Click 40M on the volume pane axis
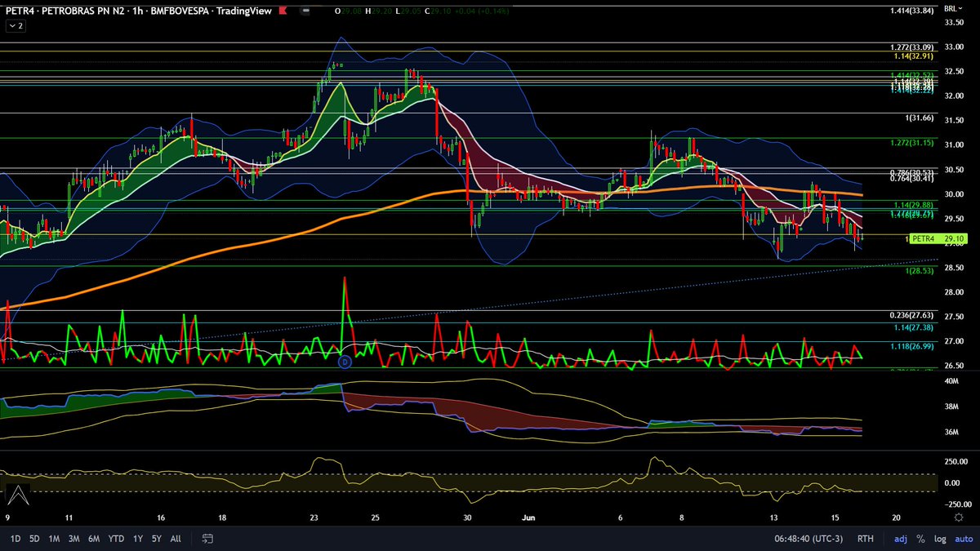The width and height of the screenshot is (980, 551). pyautogui.click(x=952, y=381)
